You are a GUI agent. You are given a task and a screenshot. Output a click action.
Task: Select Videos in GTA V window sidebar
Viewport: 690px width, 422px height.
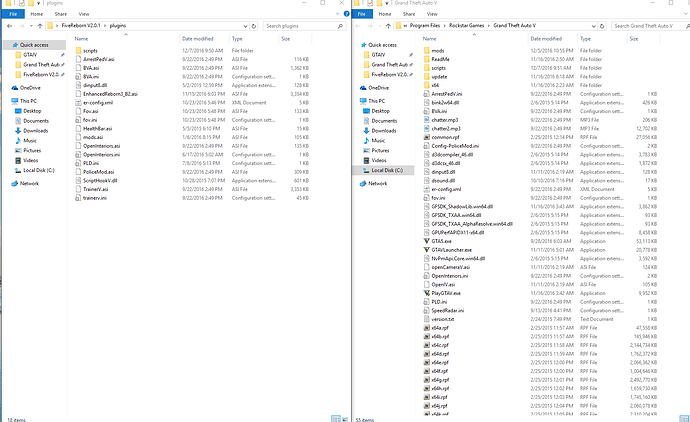coord(378,161)
